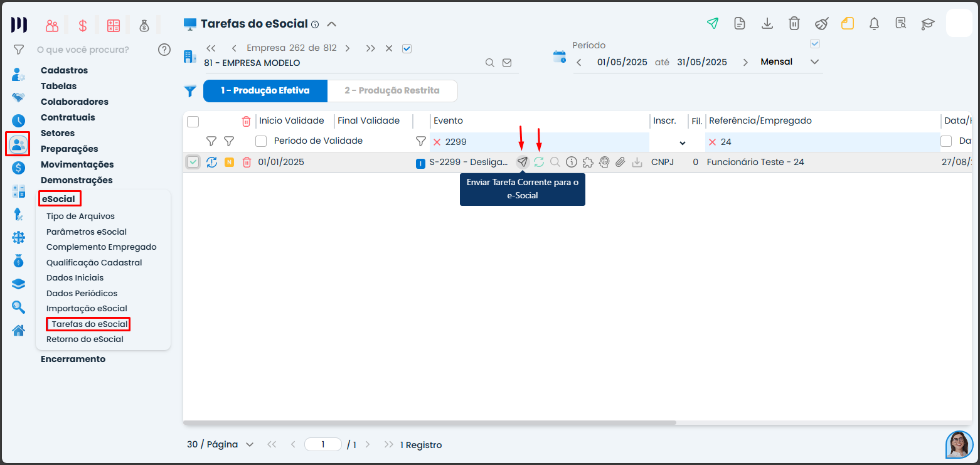Click the help question mark icon near search
The width and height of the screenshot is (980, 465).
pyautogui.click(x=164, y=50)
